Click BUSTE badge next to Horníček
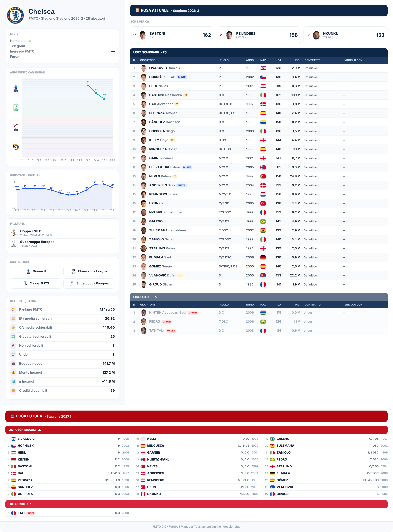The width and height of the screenshot is (393, 532). pos(182,77)
